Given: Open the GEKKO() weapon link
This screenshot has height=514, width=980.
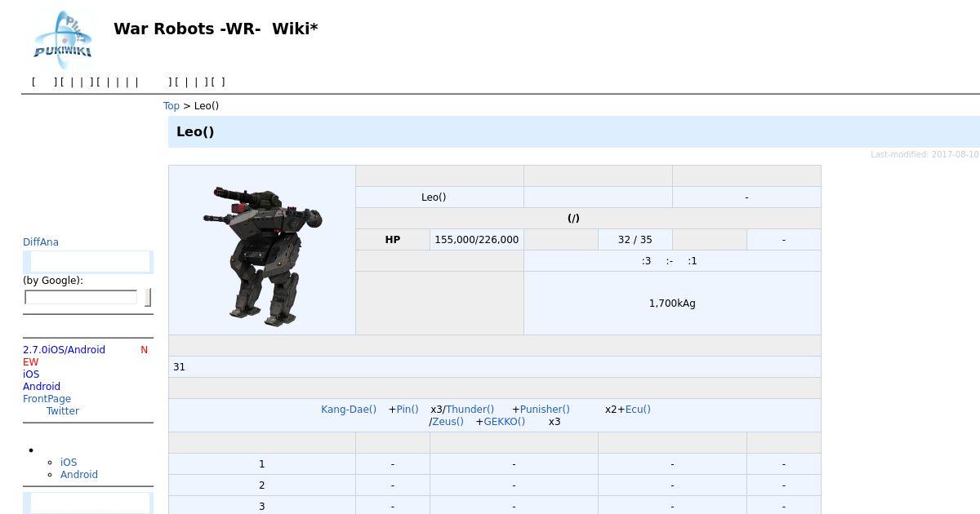Looking at the screenshot, I should tap(505, 422).
